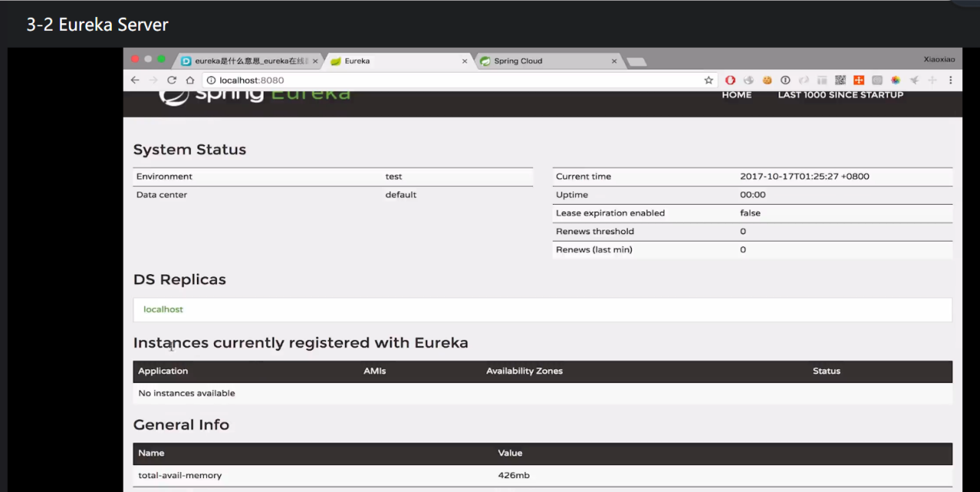Click the Application column header
Screen dimensions: 980x492
click(x=163, y=372)
